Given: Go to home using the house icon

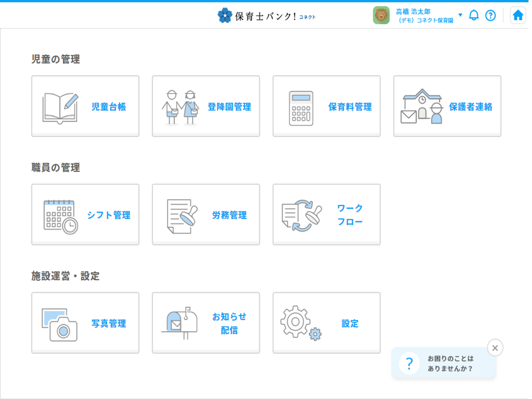Looking at the screenshot, I should pos(518,15).
